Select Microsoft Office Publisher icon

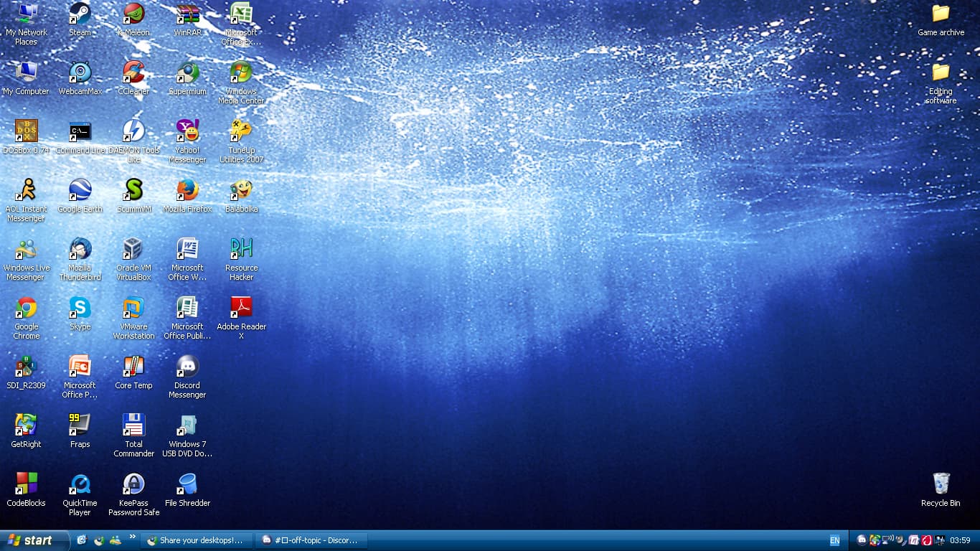[x=187, y=307]
